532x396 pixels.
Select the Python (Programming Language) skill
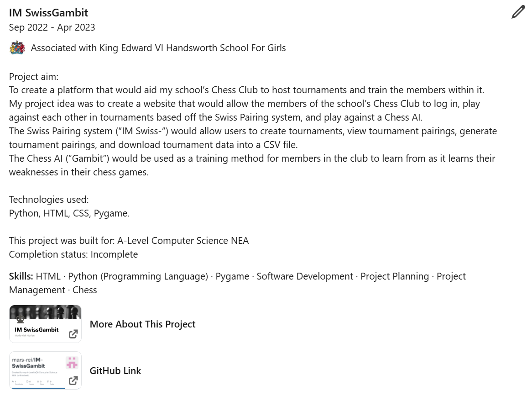(138, 276)
